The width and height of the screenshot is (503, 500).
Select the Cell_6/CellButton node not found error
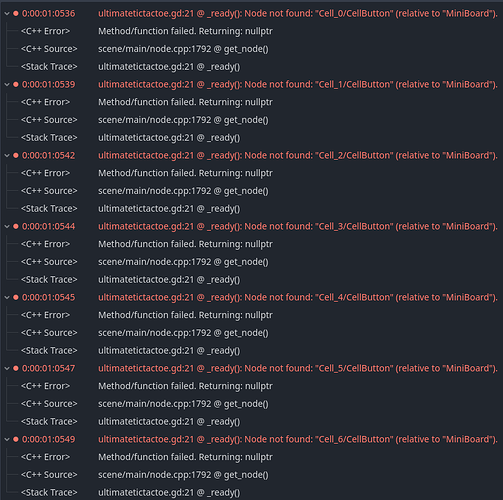[x=298, y=440]
